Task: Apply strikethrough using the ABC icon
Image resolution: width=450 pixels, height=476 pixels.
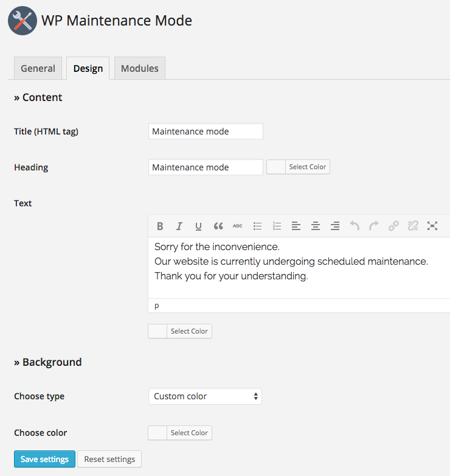Action: (x=237, y=226)
